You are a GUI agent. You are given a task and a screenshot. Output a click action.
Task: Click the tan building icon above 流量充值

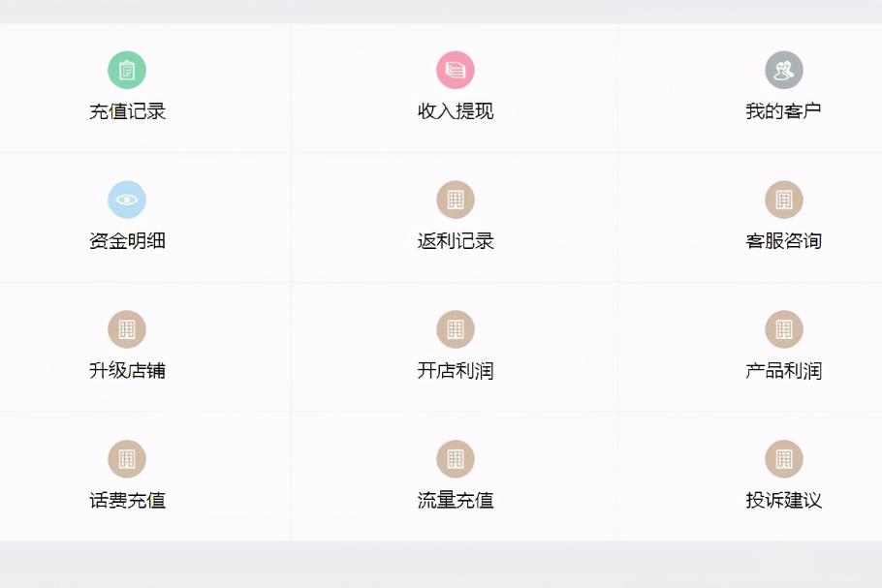pyautogui.click(x=456, y=459)
